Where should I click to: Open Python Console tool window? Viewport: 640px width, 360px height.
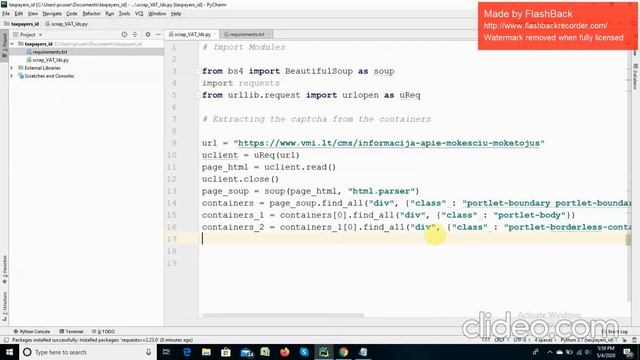32,331
